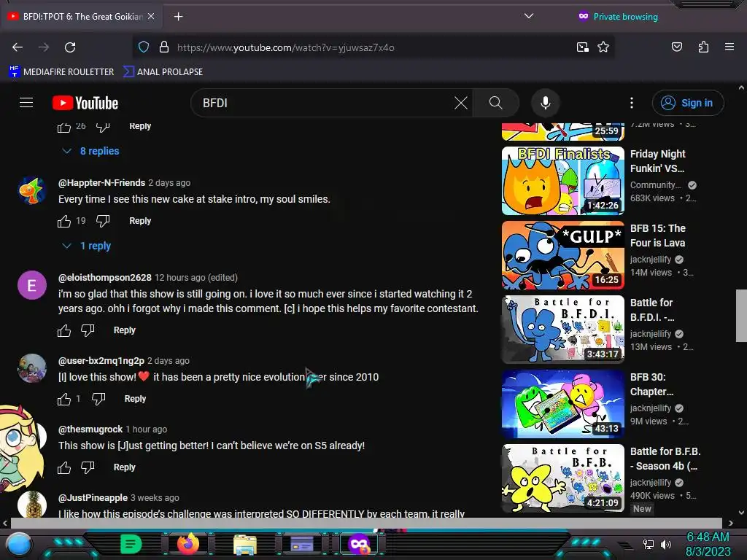
Task: View site padlock security info
Action: (x=164, y=47)
